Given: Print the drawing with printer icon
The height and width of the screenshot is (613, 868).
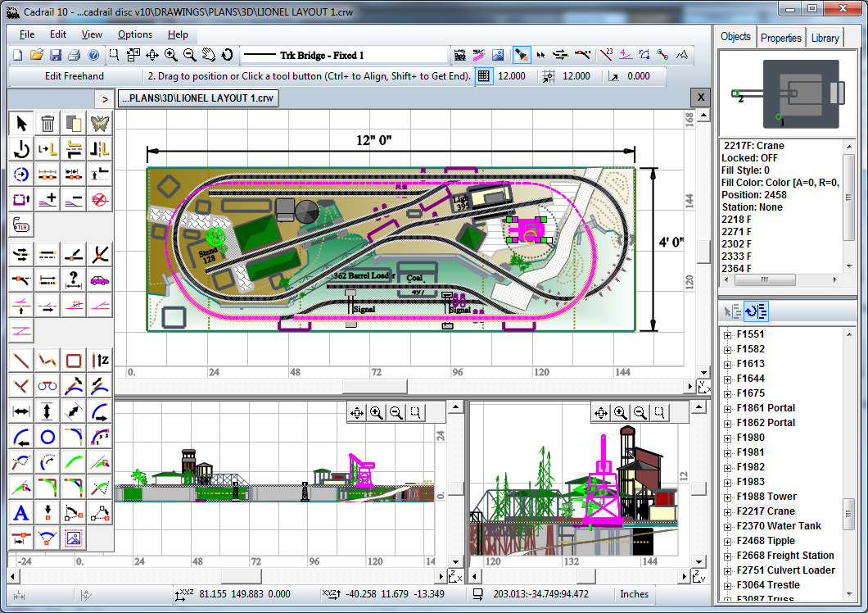Looking at the screenshot, I should (x=75, y=55).
